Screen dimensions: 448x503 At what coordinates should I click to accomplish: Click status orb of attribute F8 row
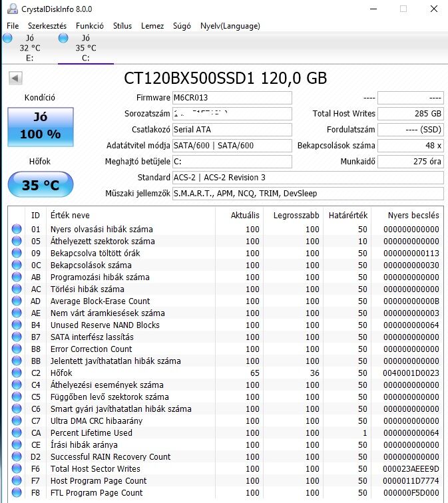pyautogui.click(x=17, y=492)
